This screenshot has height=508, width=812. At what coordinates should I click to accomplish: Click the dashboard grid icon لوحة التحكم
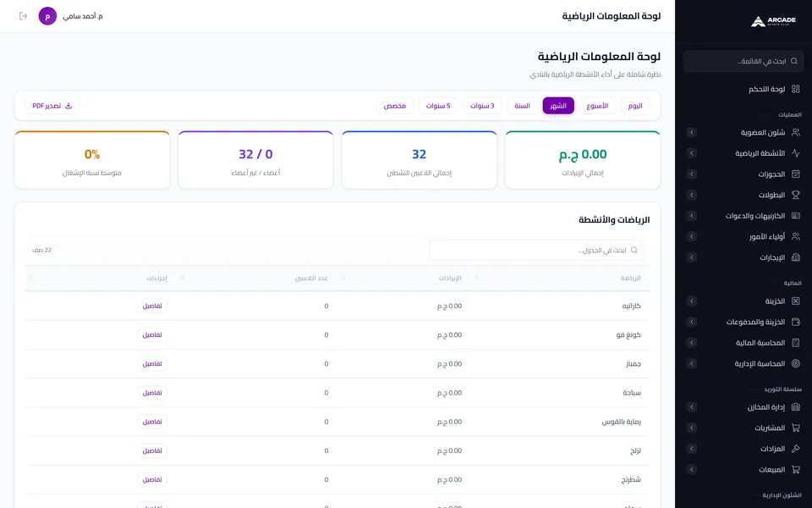(x=796, y=89)
